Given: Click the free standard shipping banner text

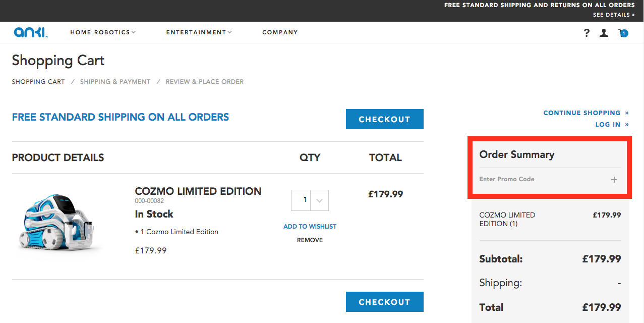Looking at the screenshot, I should tap(121, 117).
